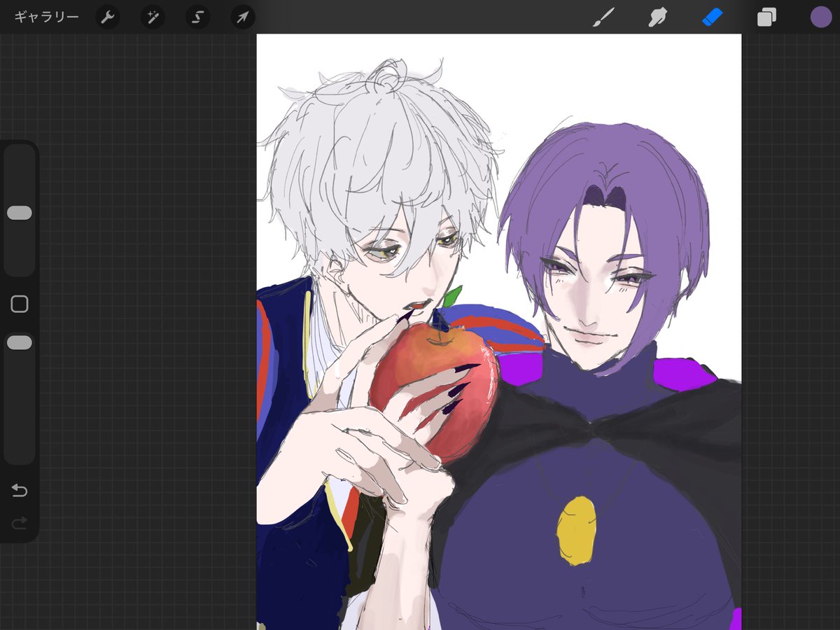Redo the last undone action

[20, 522]
